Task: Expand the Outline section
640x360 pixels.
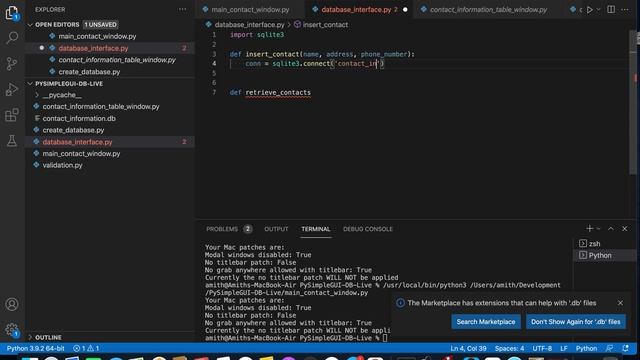Action: [30, 338]
